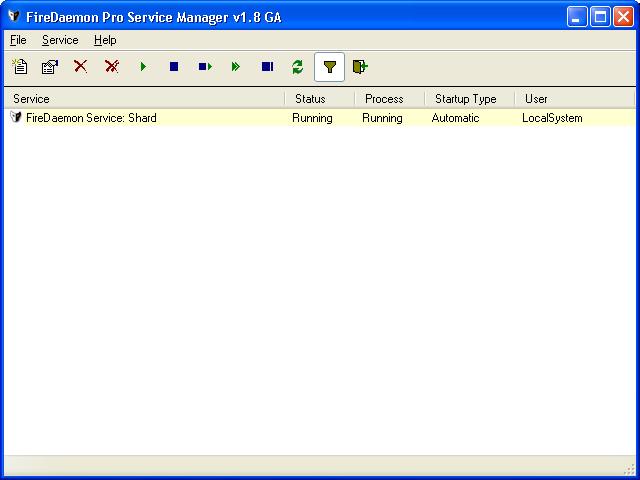Open the File menu
The image size is (640, 480).
[x=18, y=40]
